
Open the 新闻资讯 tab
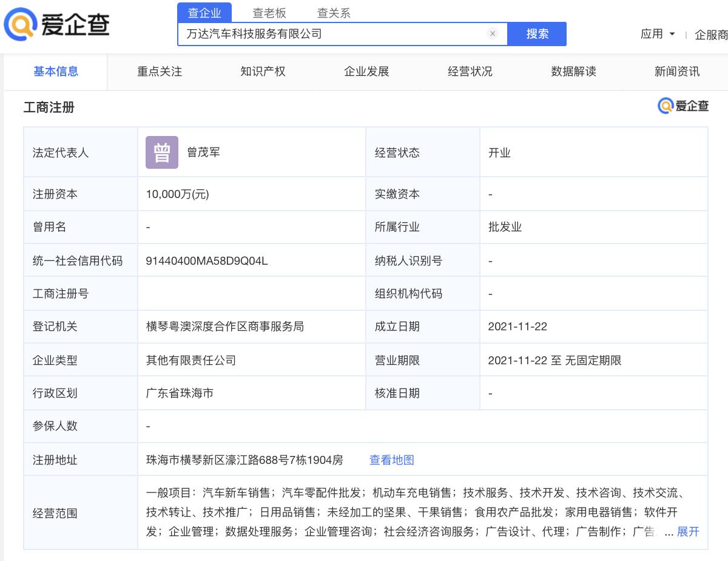[677, 72]
